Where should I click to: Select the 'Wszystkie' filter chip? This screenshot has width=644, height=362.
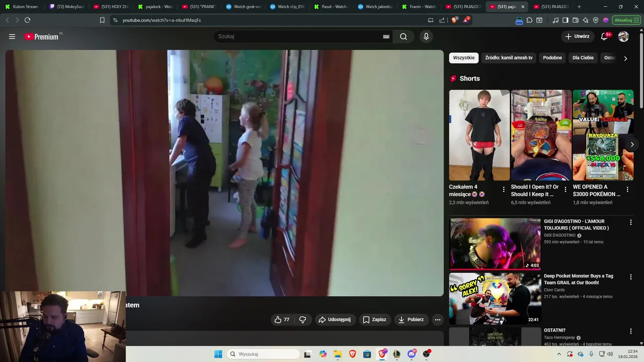click(x=463, y=58)
